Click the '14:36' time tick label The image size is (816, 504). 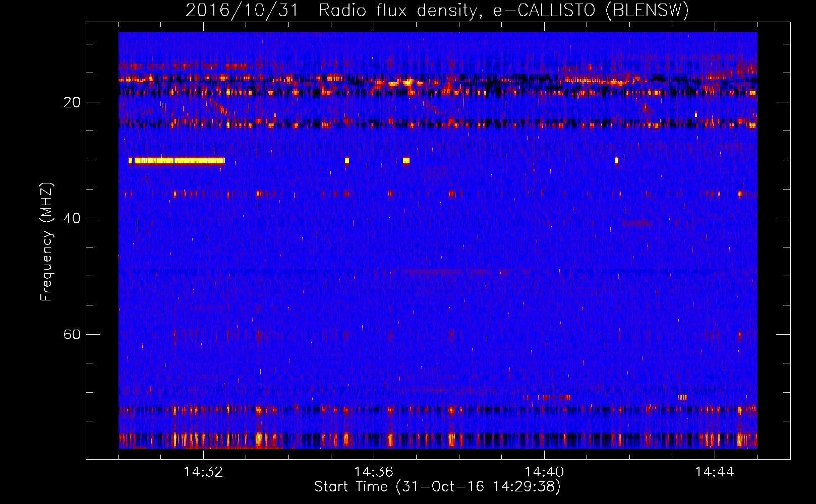374,472
